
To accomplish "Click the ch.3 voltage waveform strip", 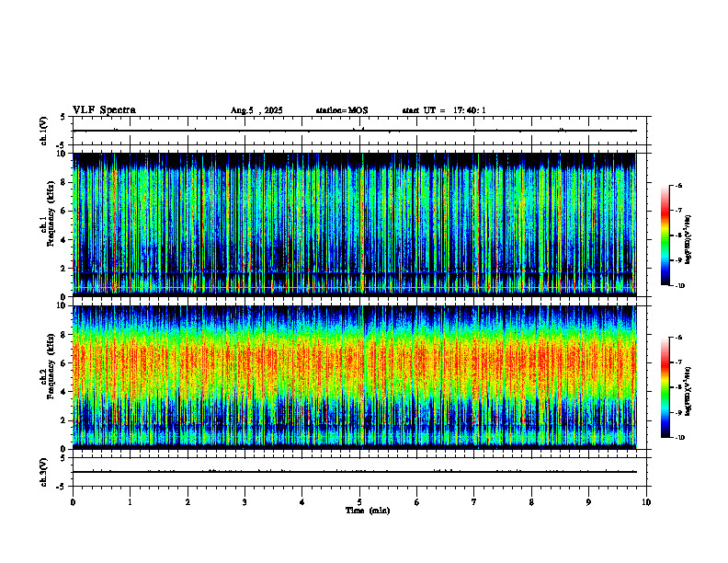I will (359, 472).
